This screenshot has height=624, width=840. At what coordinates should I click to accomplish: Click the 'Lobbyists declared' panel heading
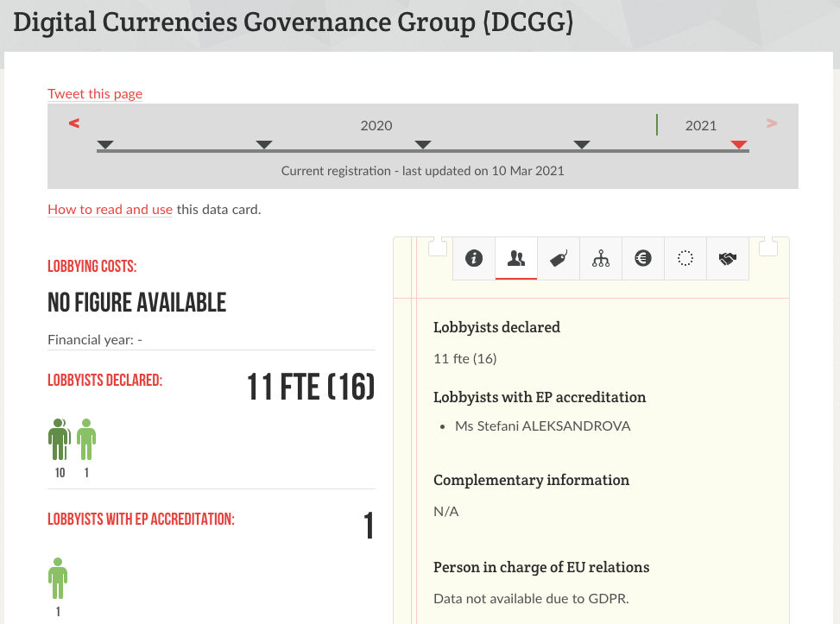[x=496, y=327]
